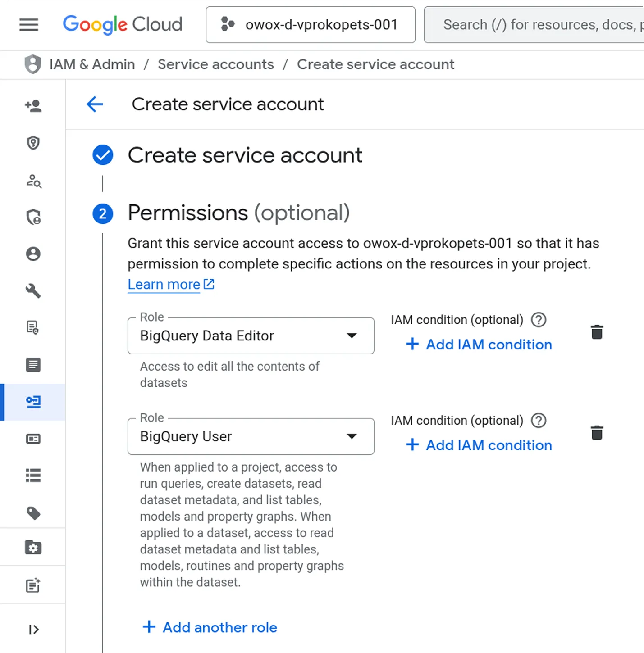Open the folder settings icon in sidebar

(33, 548)
